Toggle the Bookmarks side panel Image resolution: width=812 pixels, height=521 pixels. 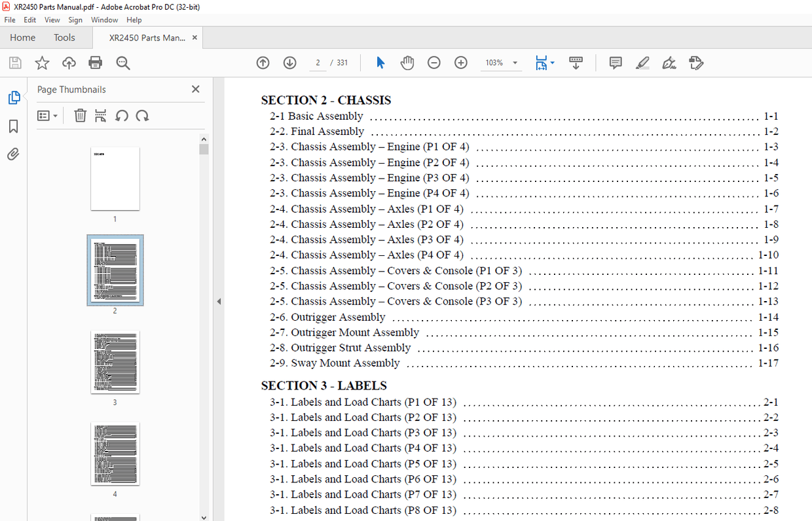coord(13,126)
